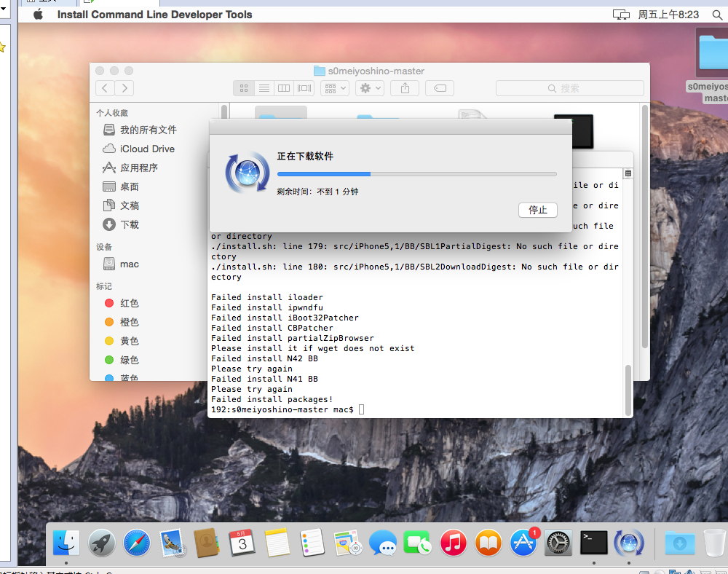This screenshot has width=728, height=574.
Task: Open Notes from the Dock
Action: tap(277, 543)
